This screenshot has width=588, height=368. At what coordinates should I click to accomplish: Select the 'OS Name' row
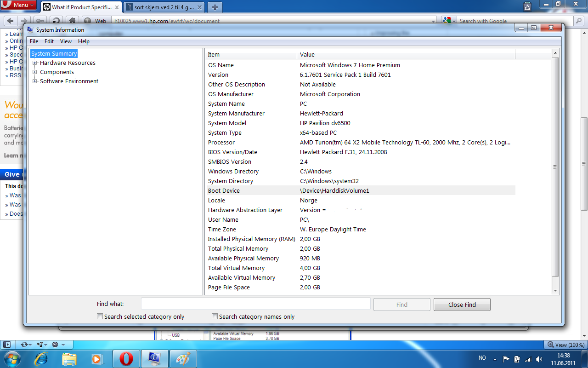click(x=360, y=65)
